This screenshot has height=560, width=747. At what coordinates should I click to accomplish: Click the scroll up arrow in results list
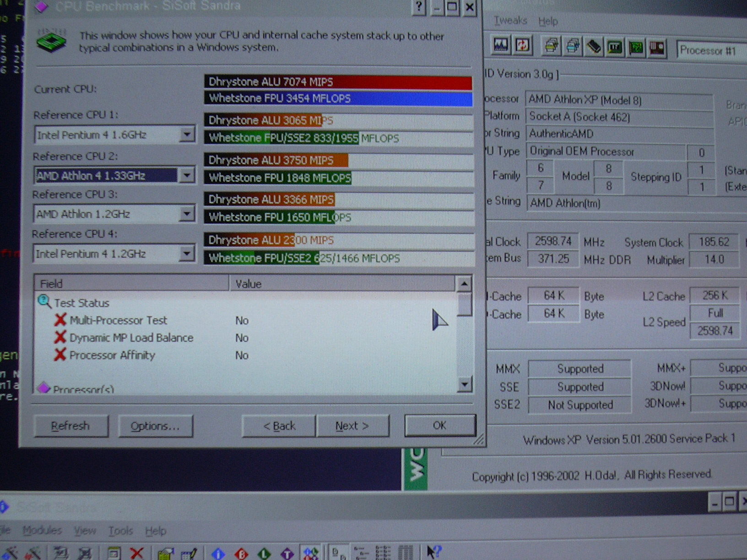coord(464,284)
